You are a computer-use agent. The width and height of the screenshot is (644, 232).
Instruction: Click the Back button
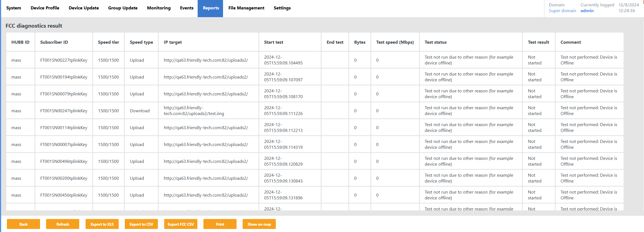23,224
